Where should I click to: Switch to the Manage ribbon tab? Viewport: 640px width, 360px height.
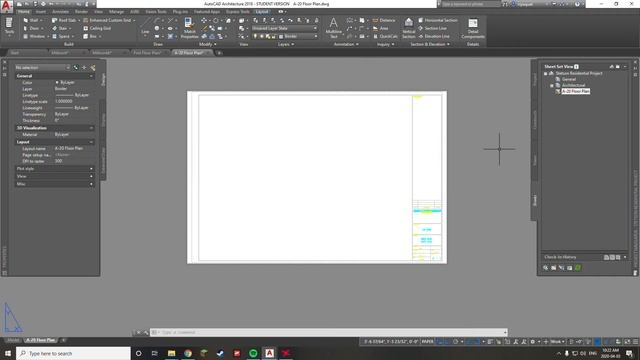(x=116, y=12)
